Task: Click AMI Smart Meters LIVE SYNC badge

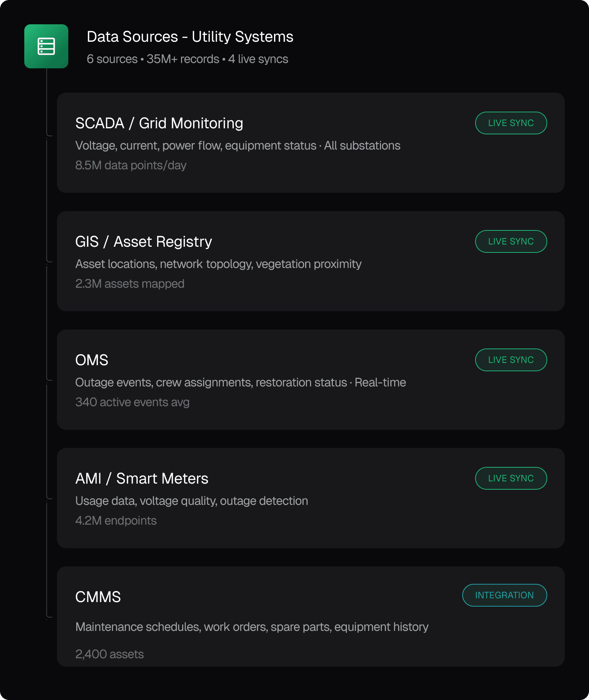Action: [x=510, y=478]
